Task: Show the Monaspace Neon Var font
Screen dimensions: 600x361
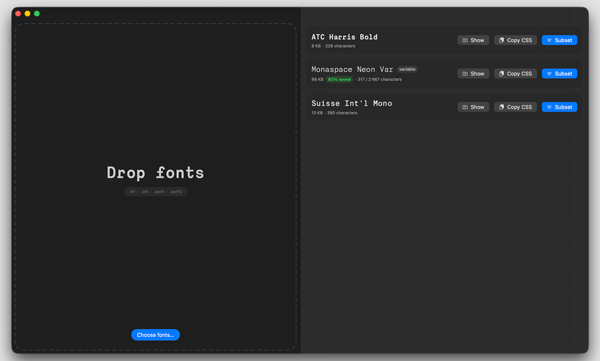Action: click(x=473, y=74)
